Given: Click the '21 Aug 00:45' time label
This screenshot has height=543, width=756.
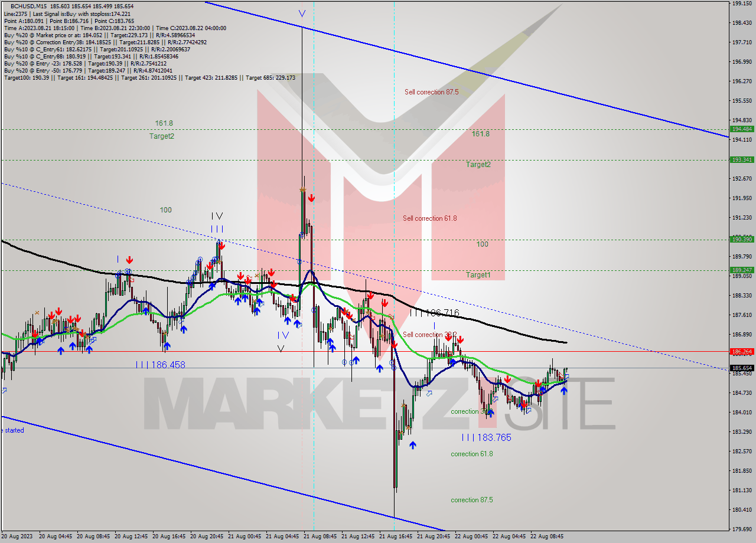Looking at the screenshot, I should tap(245, 537).
